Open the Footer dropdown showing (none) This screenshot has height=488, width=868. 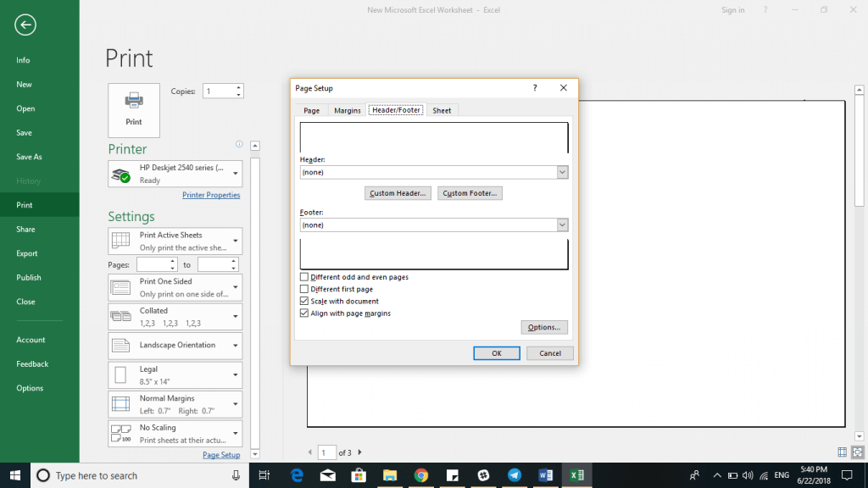(561, 225)
